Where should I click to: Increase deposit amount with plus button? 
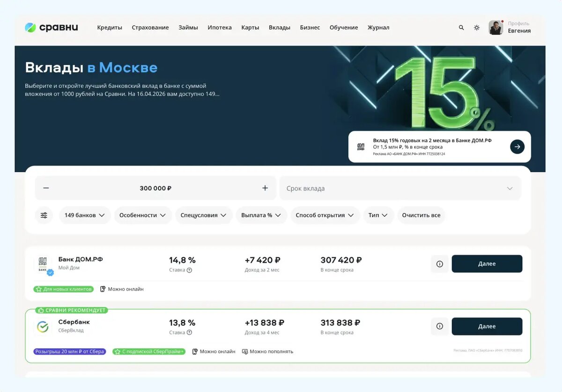[265, 188]
